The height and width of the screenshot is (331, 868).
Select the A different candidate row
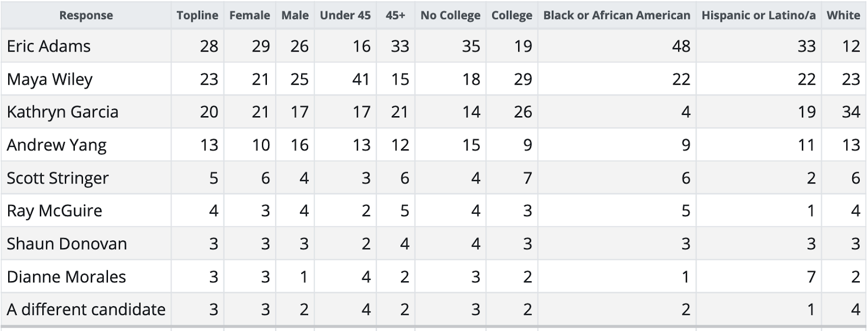coord(86,309)
